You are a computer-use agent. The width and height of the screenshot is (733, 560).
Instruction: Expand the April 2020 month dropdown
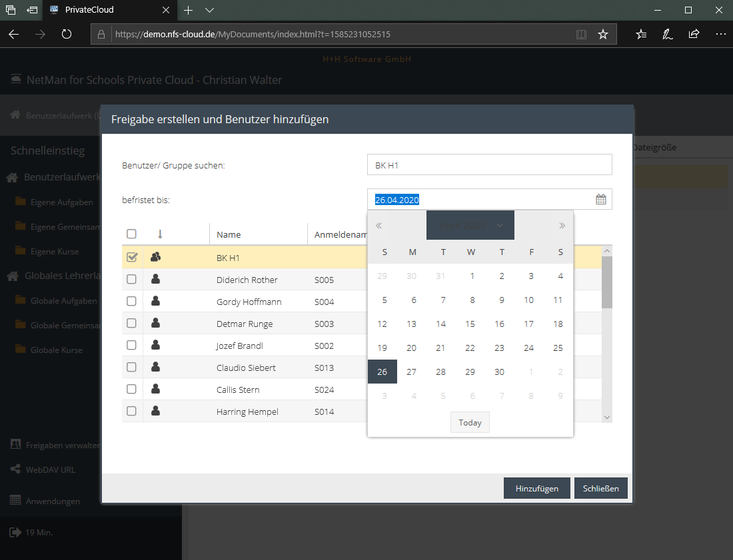click(470, 226)
